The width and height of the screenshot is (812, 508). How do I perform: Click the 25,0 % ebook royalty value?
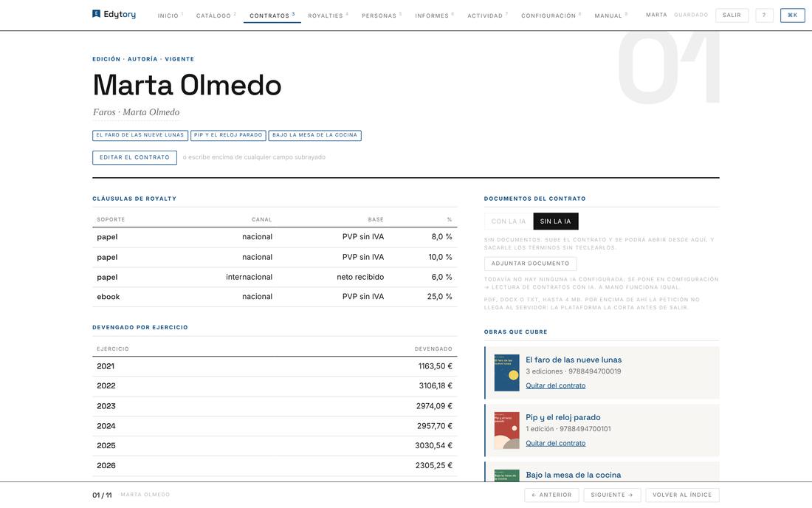point(440,297)
